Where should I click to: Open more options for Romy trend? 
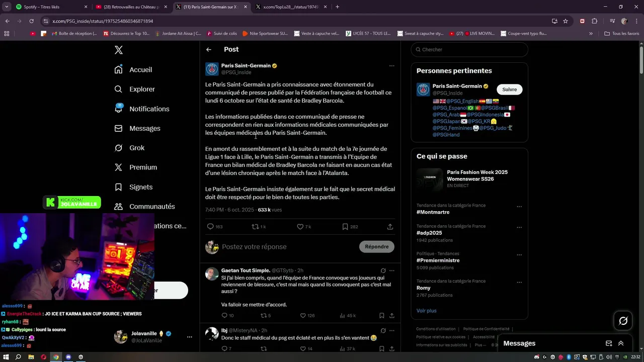(519, 282)
